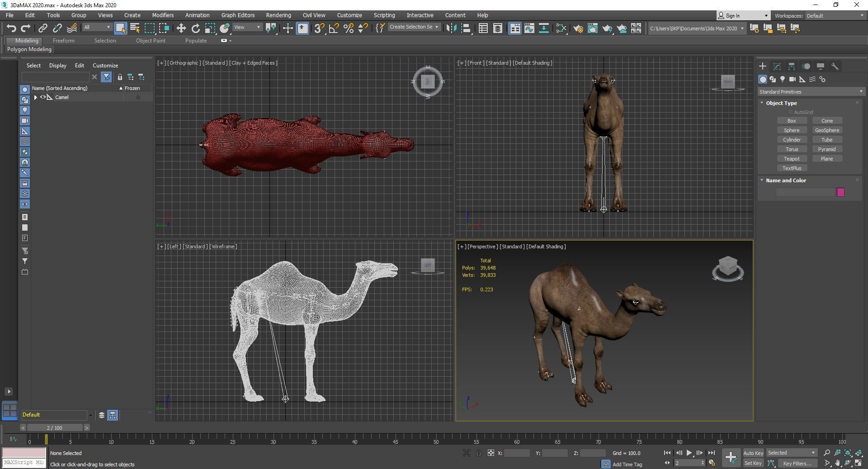This screenshot has width=868, height=469.
Task: Open Key Filters dialog
Action: point(797,463)
